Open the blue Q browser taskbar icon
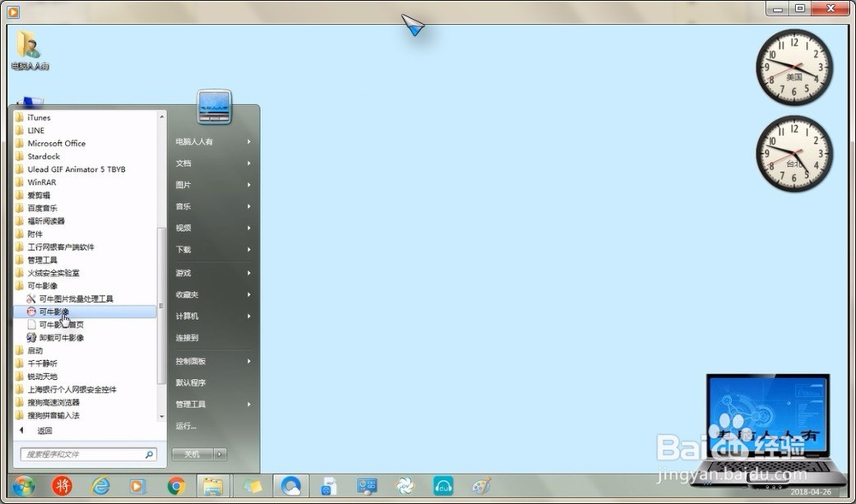The image size is (856, 504). tap(291, 485)
